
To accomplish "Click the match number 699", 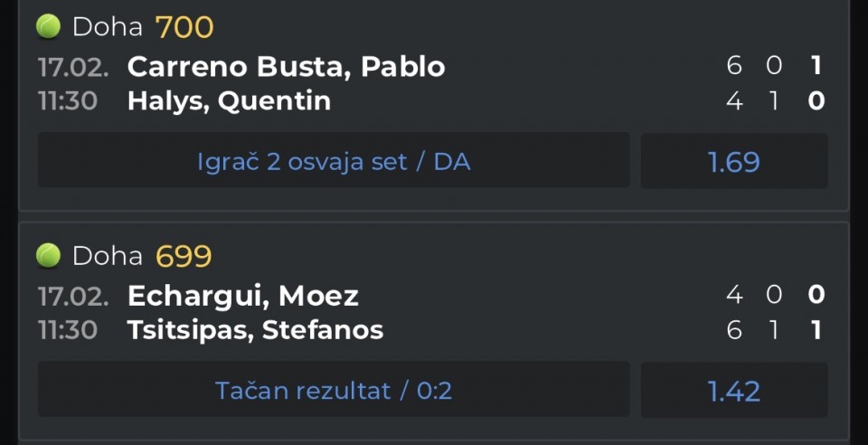I will point(184,256).
